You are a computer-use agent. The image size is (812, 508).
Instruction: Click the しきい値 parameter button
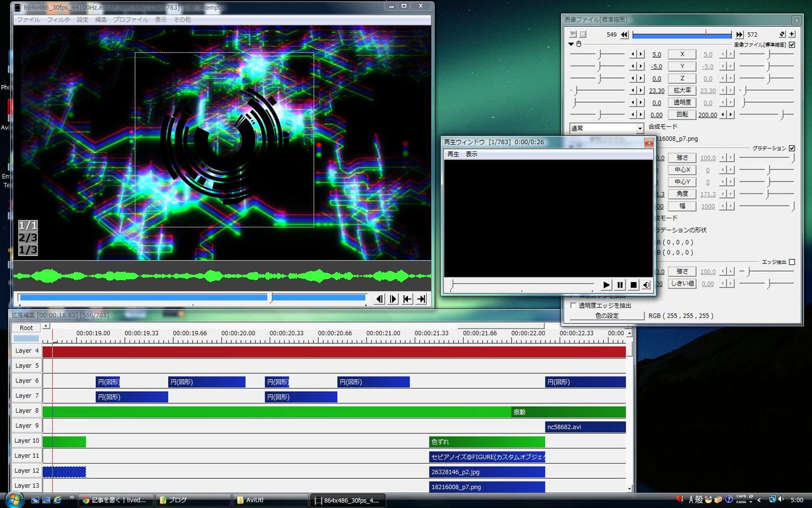682,284
